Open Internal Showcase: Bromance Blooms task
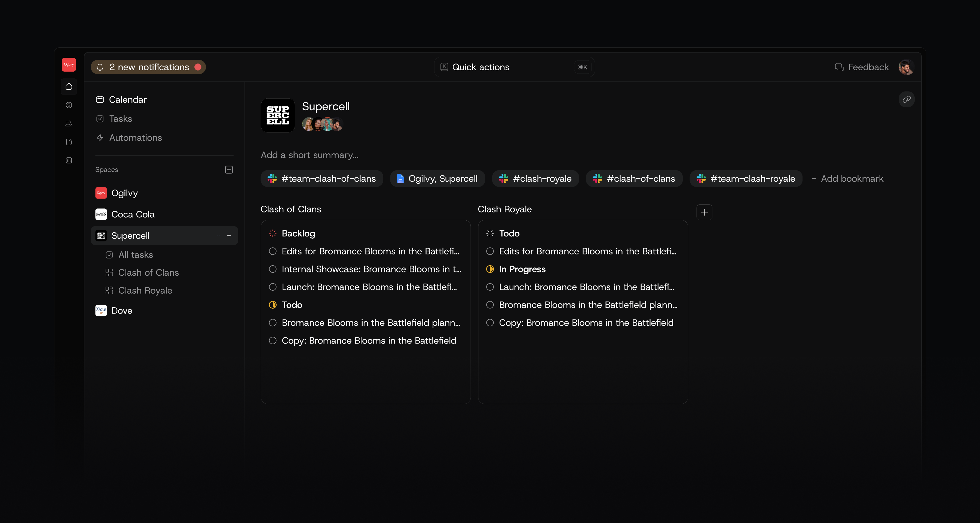980x523 pixels. pyautogui.click(x=371, y=269)
